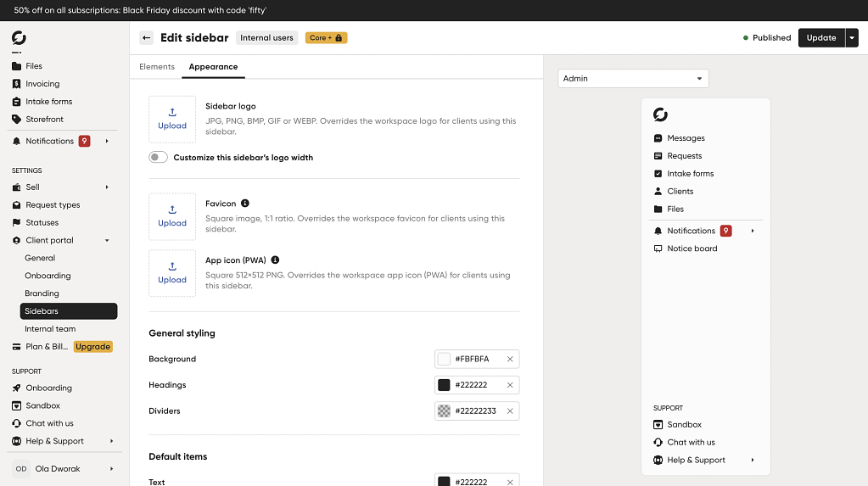This screenshot has width=868, height=486.
Task: Click Files in preview sidebar
Action: point(675,209)
